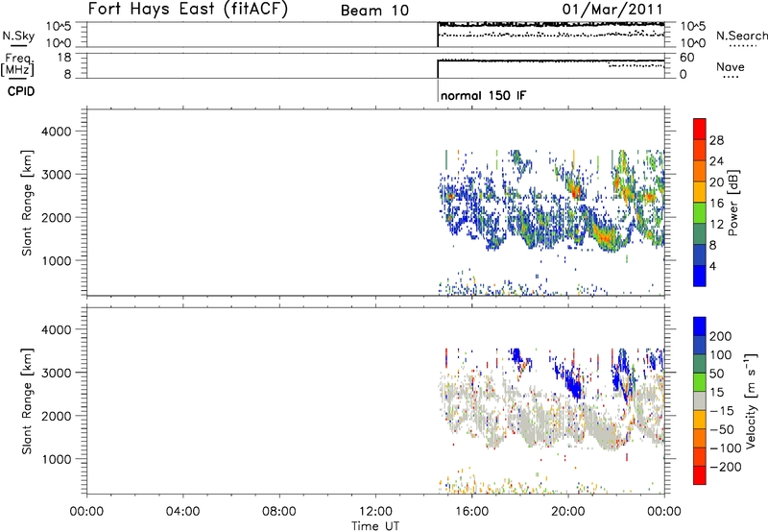Click the 'normal 150 IF' CPID text
The image size is (768, 532).
(x=484, y=95)
